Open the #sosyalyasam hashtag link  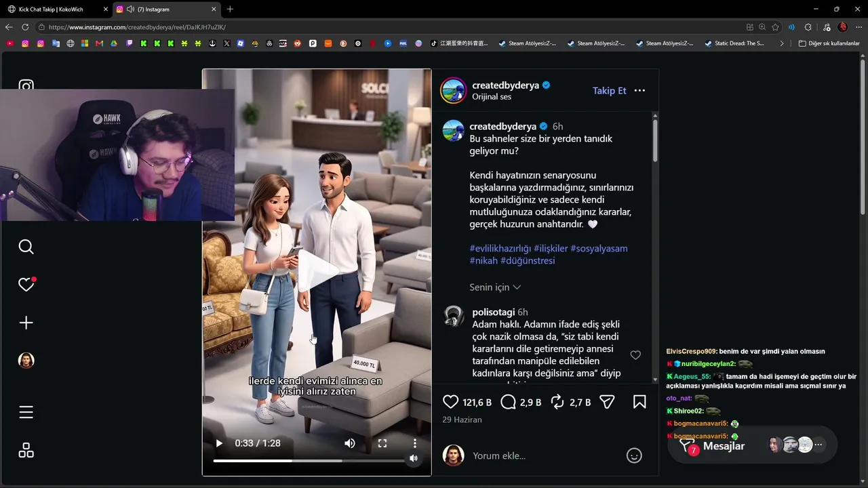(599, 248)
